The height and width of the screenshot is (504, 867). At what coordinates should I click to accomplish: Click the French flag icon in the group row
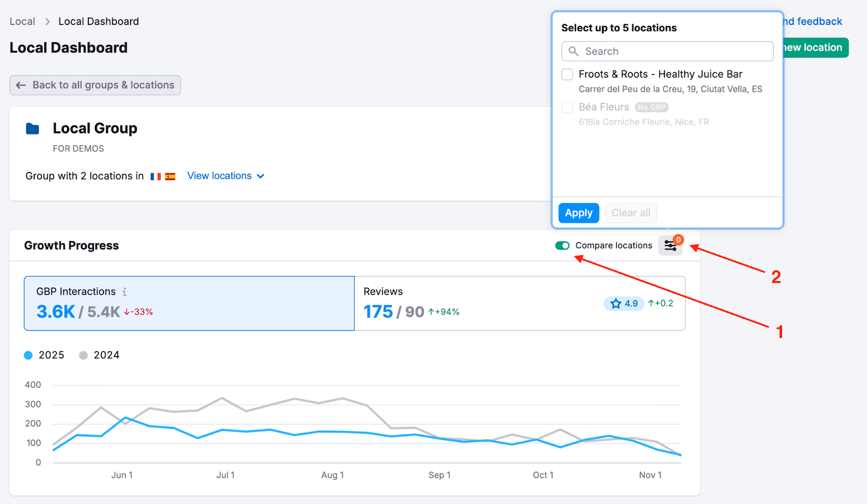(156, 176)
